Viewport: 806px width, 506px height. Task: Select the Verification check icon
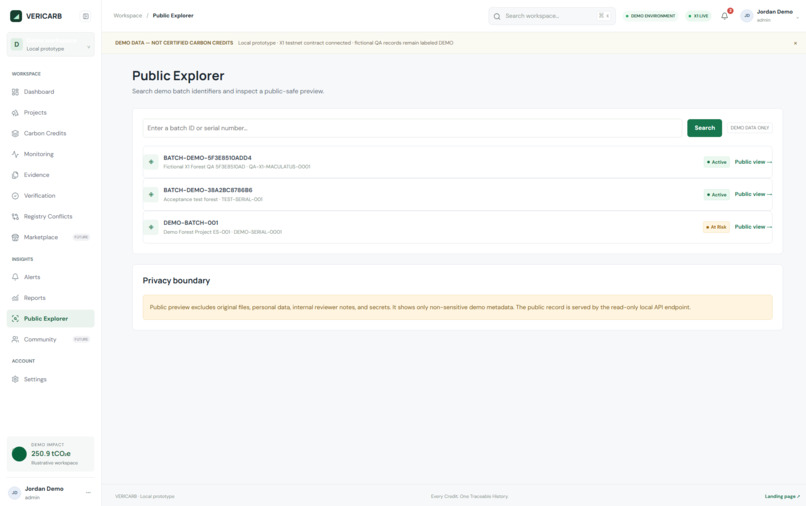click(15, 196)
